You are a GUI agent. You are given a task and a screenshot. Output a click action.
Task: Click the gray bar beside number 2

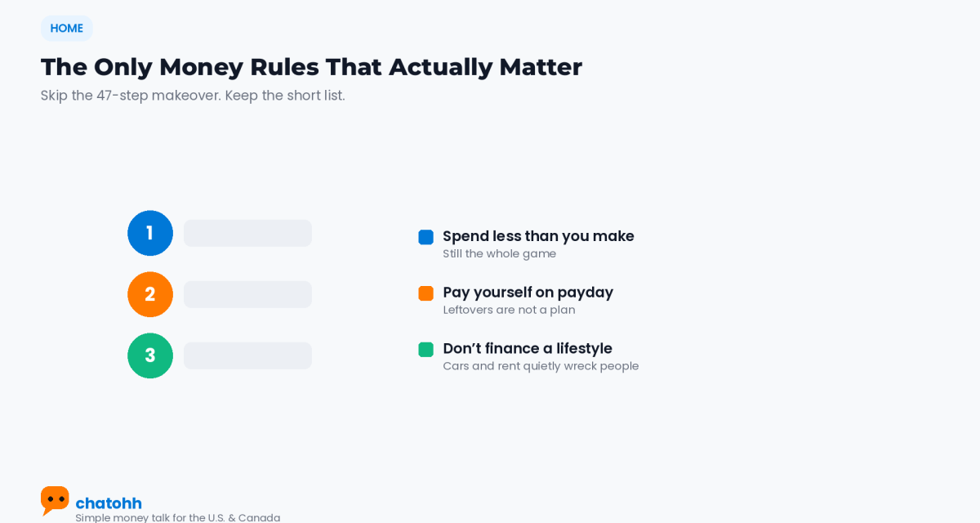(x=247, y=294)
